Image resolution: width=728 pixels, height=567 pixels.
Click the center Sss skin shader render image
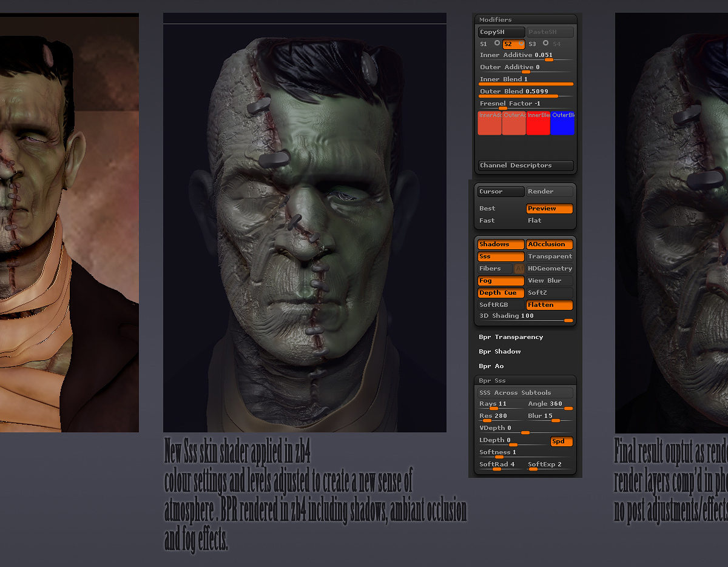click(305, 223)
